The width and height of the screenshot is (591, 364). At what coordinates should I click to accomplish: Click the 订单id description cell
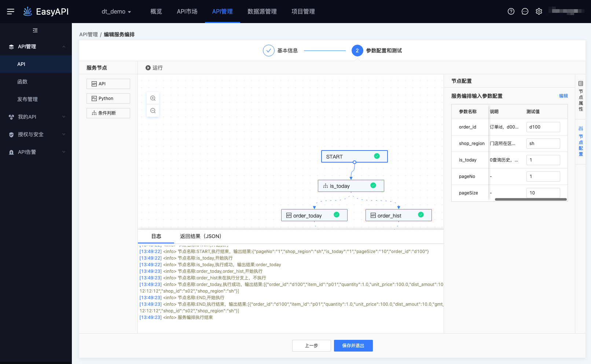click(504, 127)
